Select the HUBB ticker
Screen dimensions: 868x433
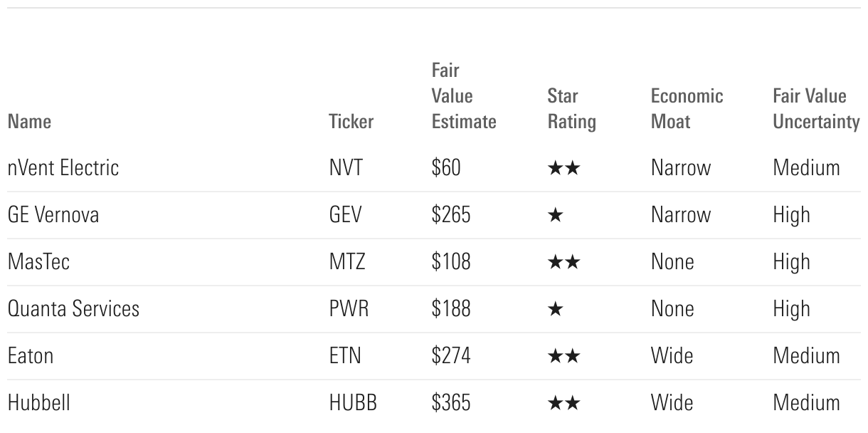click(353, 403)
